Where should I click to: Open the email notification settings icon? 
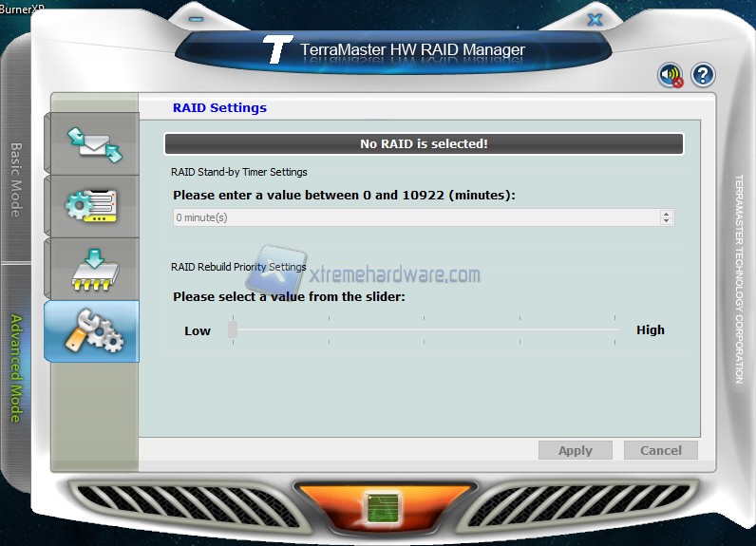pos(93,143)
